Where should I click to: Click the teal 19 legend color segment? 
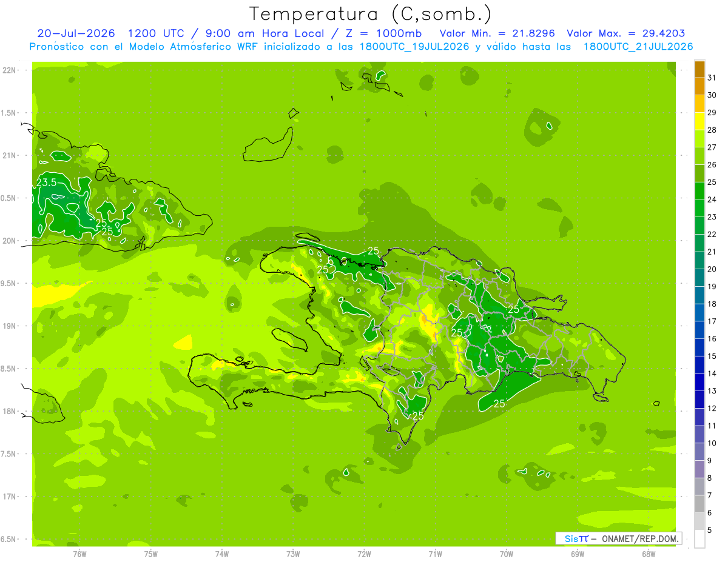coord(699,278)
